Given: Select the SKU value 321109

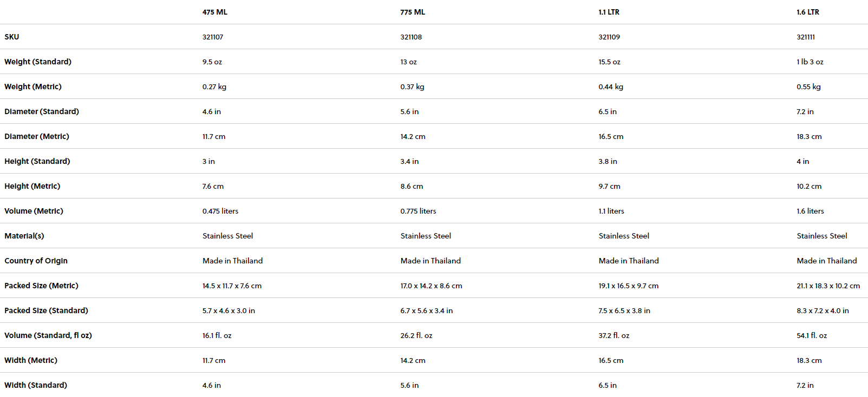Looking at the screenshot, I should [609, 37].
